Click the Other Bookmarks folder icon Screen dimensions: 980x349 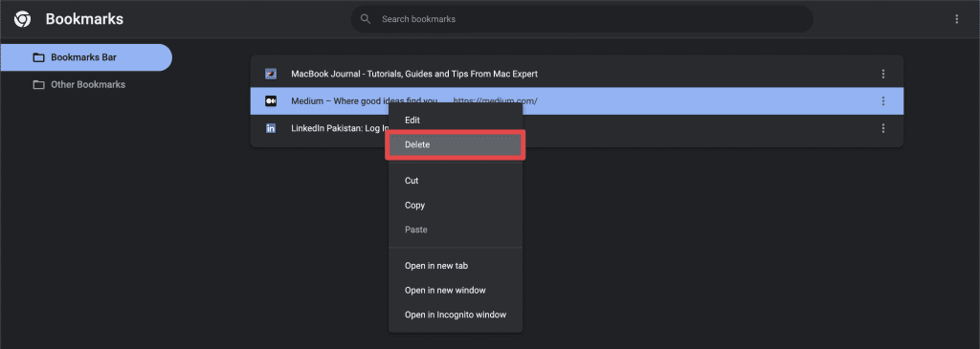[x=38, y=85]
